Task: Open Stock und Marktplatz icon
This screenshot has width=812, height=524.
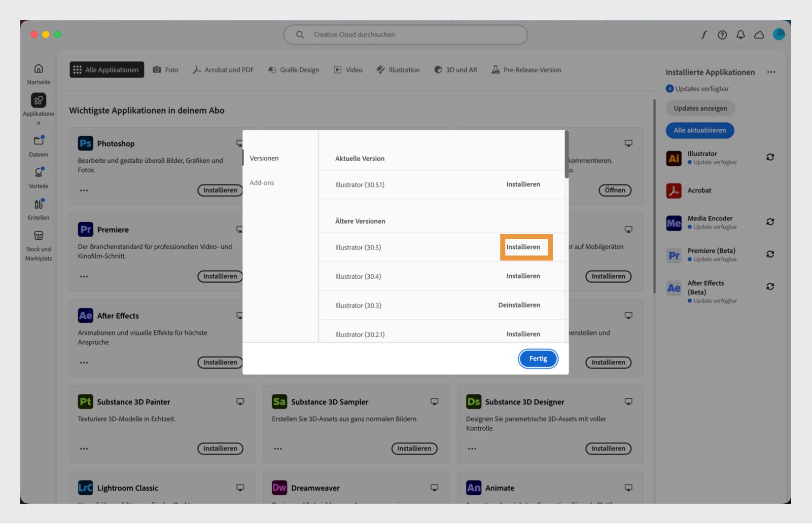Action: coord(39,236)
